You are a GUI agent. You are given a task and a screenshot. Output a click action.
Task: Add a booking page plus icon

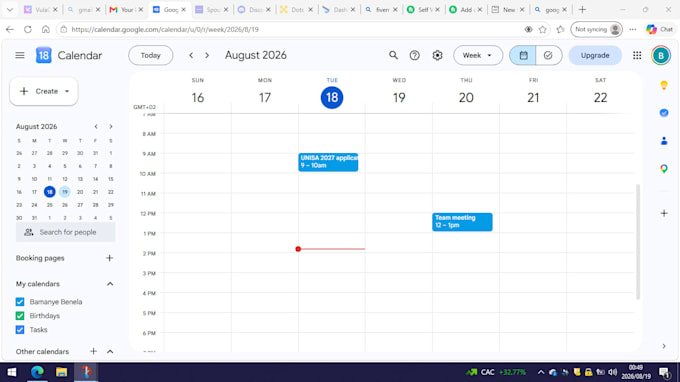(x=109, y=258)
